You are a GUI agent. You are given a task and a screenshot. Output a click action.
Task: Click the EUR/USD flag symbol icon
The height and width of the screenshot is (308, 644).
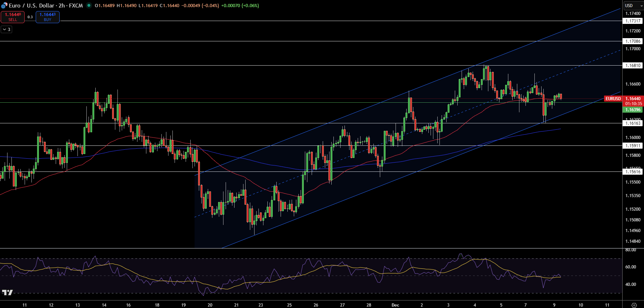pyautogui.click(x=4, y=6)
